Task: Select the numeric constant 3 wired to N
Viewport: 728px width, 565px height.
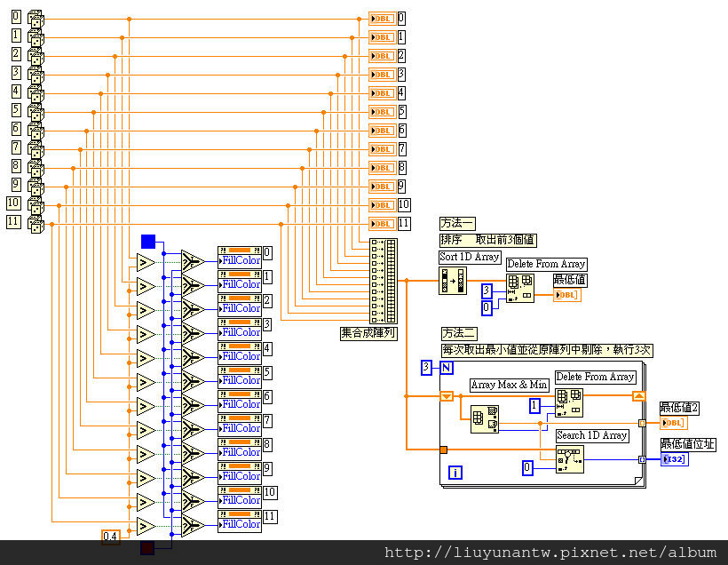Action: 426,368
